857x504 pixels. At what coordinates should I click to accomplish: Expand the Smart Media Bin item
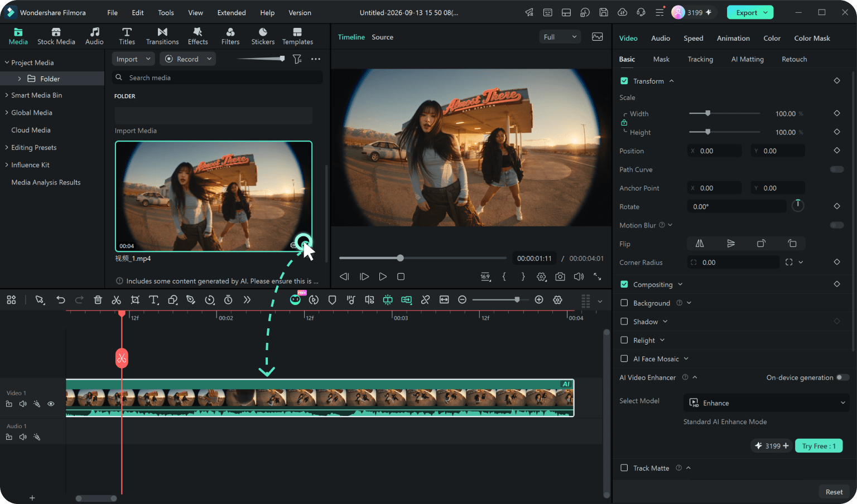click(7, 95)
